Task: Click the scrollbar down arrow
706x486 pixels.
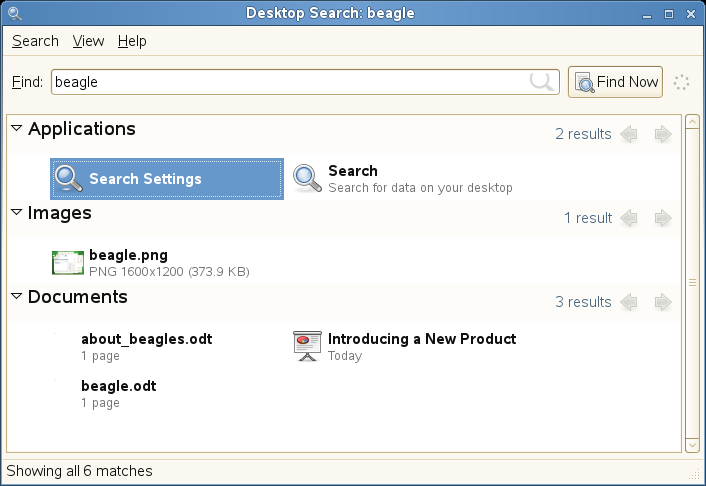Action: coord(692,445)
